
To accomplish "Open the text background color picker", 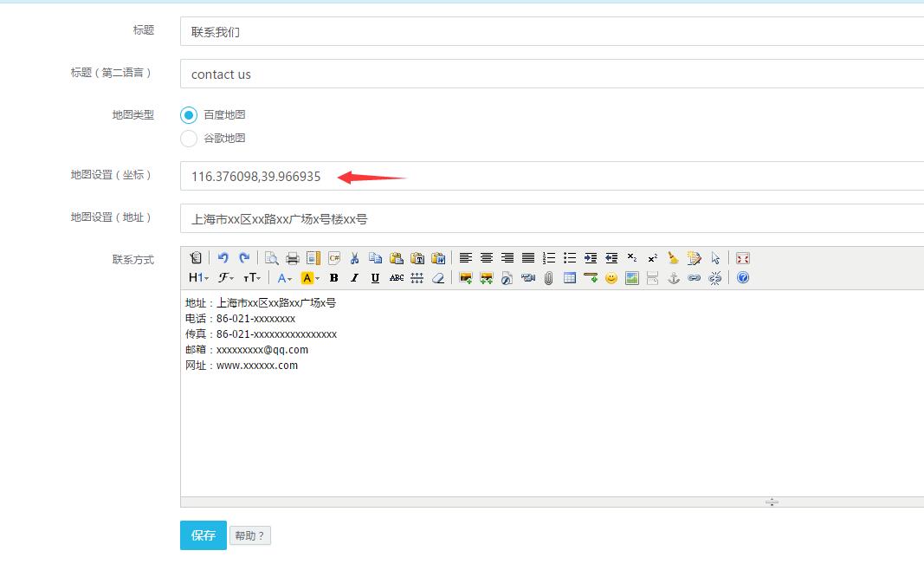I will point(310,278).
